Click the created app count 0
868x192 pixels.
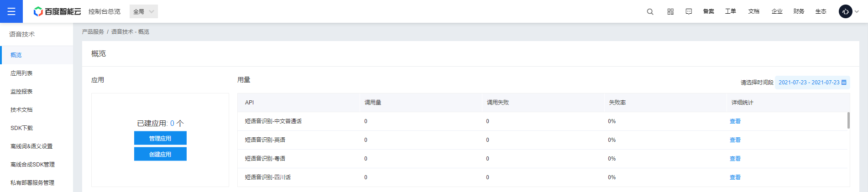click(172, 123)
